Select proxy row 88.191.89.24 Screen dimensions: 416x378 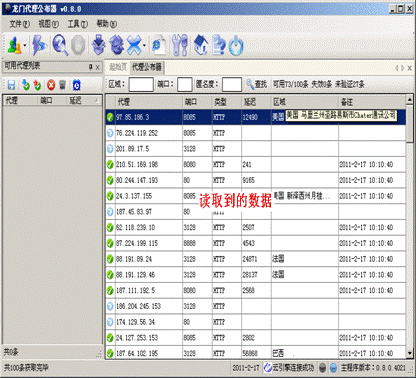(256, 259)
